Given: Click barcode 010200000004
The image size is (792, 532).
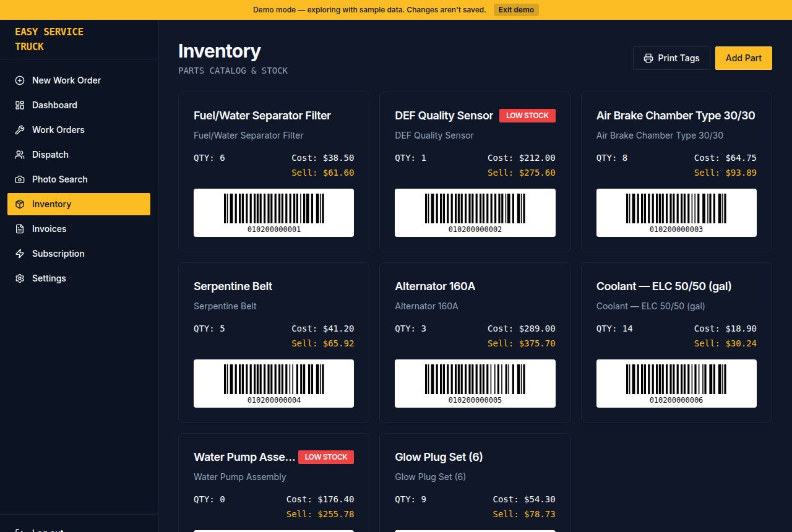Looking at the screenshot, I should point(273,384).
